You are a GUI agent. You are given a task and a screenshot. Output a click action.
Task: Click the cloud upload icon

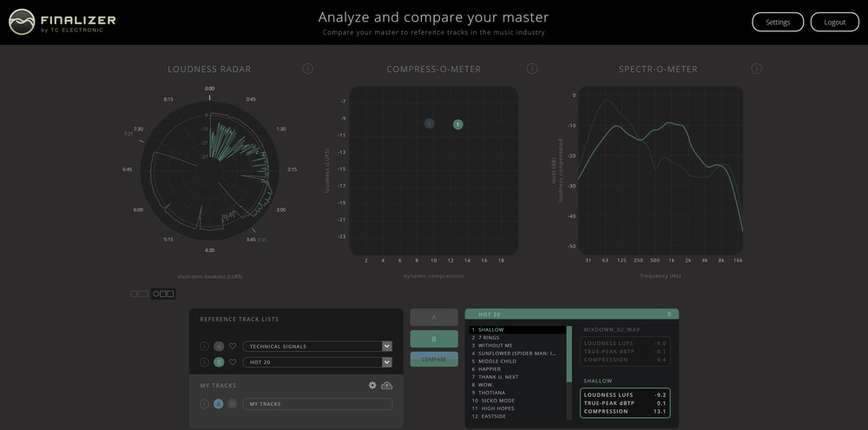(x=387, y=385)
